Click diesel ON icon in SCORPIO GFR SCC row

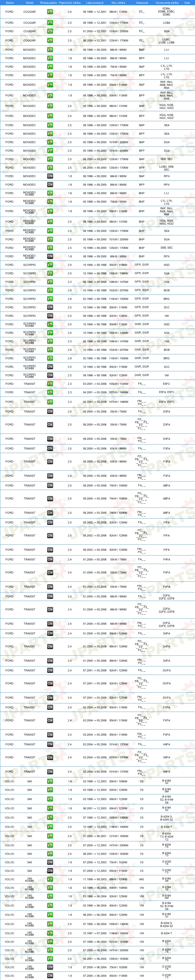[x=50, y=307]
